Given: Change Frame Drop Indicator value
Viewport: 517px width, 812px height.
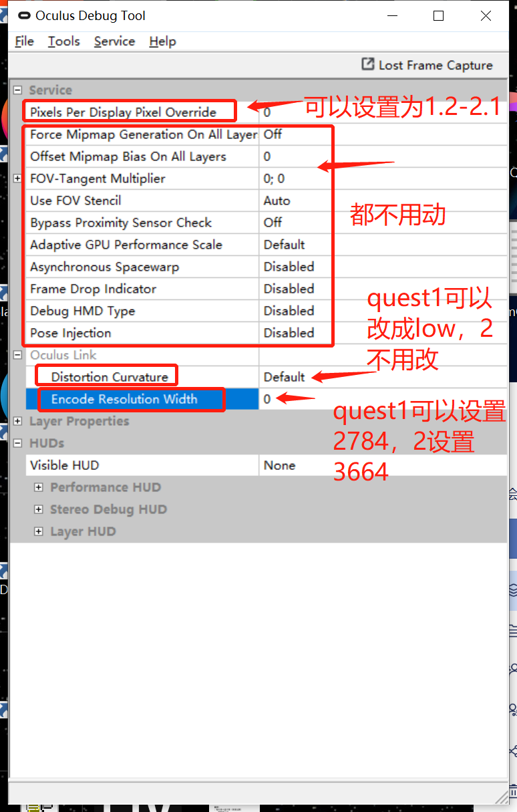Looking at the screenshot, I should pyautogui.click(x=382, y=289).
